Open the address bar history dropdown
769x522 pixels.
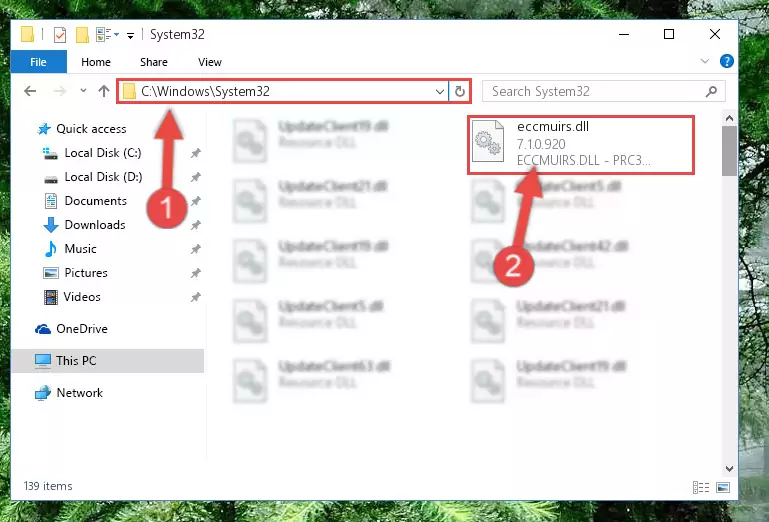point(439,91)
